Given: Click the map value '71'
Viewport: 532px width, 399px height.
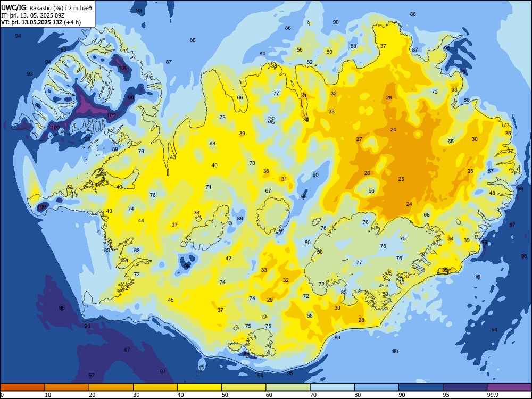Looking at the screenshot, I should 209,187.
